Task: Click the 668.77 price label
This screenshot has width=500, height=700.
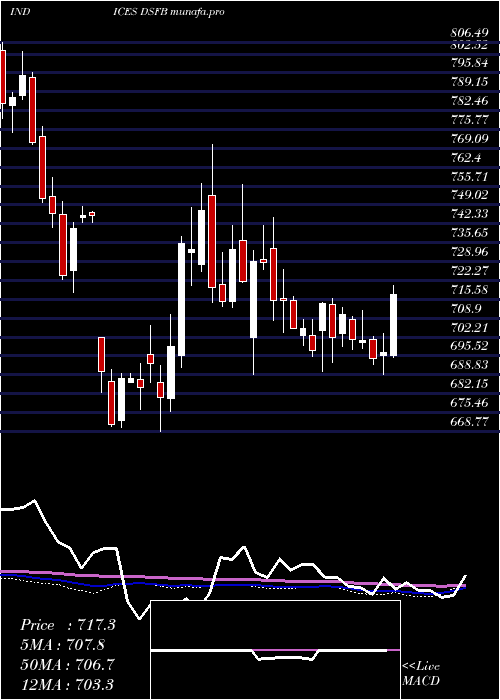Action: [469, 421]
